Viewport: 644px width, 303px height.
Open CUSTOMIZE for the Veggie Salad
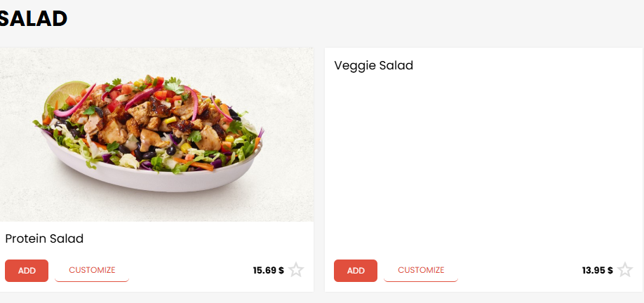(421, 270)
